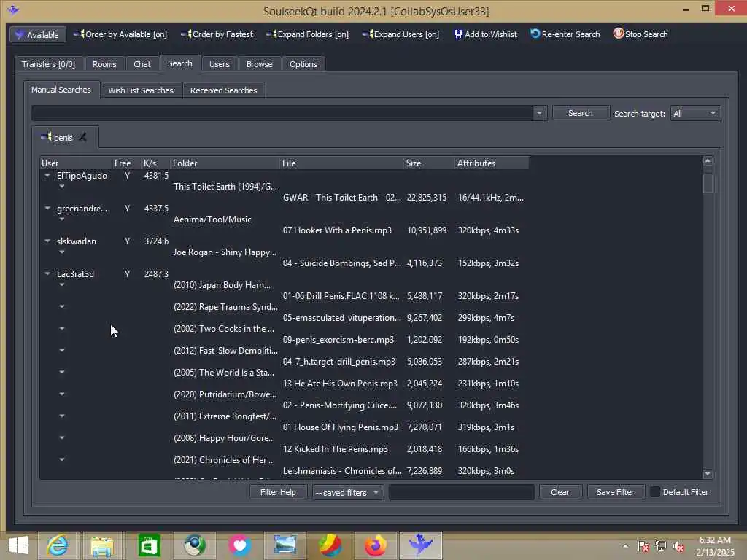Image resolution: width=747 pixels, height=560 pixels.
Task: Sort results by User column header
Action: click(x=76, y=163)
